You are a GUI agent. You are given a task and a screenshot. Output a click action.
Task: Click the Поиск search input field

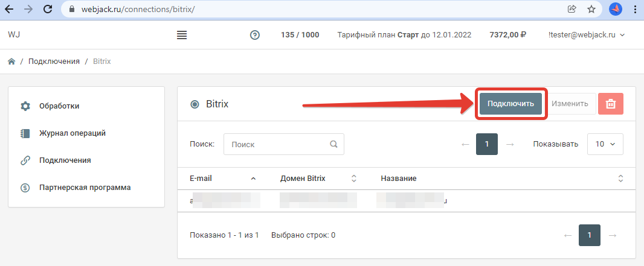point(278,145)
